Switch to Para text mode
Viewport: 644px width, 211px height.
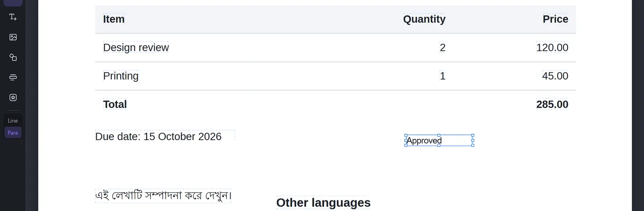pos(13,133)
